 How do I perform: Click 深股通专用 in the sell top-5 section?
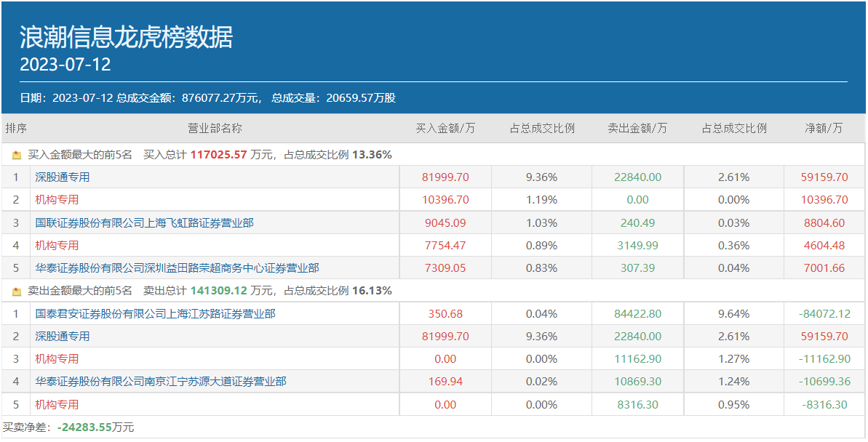[63, 337]
